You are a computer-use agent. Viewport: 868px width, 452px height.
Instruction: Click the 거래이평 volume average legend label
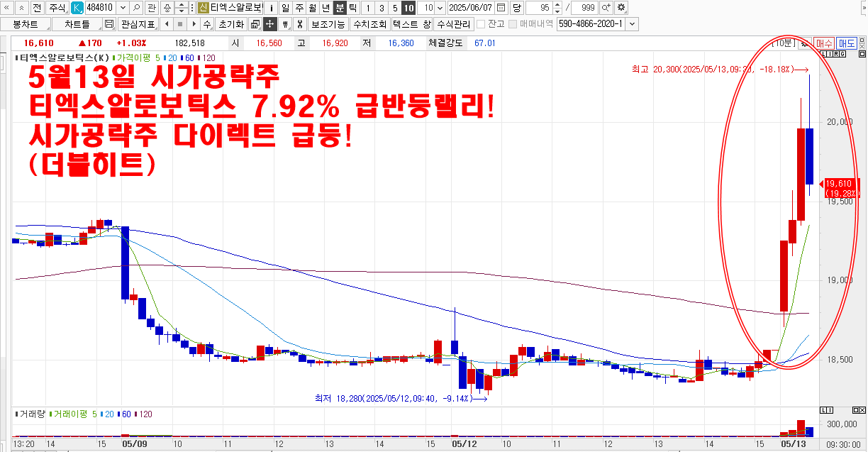pyautogui.click(x=71, y=414)
